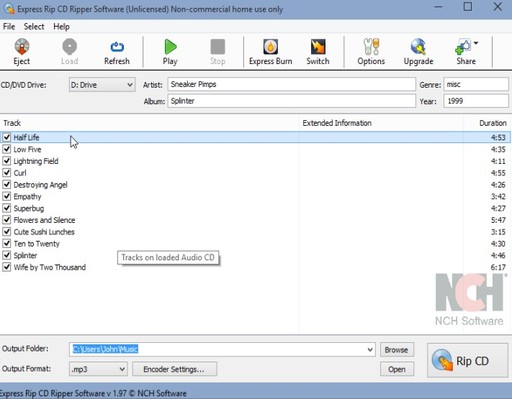Open Express Burn from the toolbar
The image size is (512, 399).
click(270, 47)
